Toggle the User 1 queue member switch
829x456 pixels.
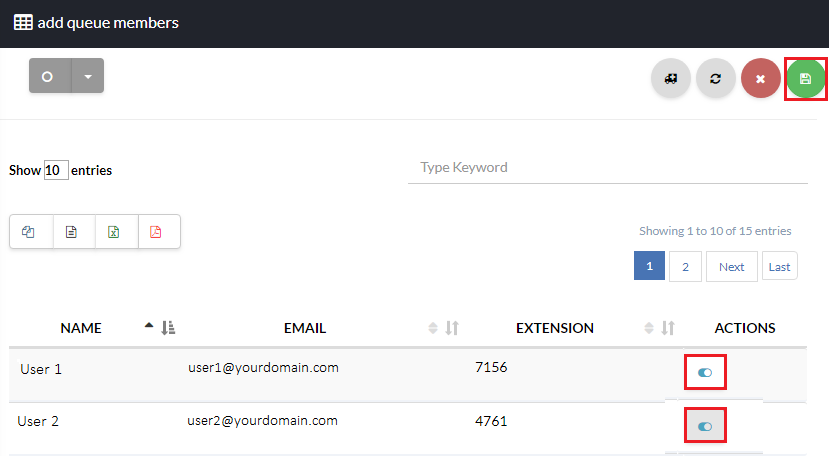(x=705, y=372)
